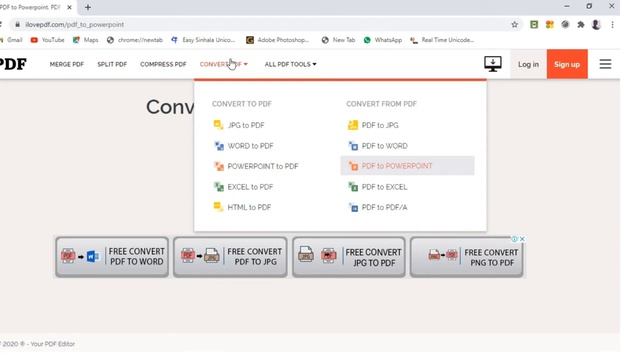Open the WhatsApp bookmark
This screenshot has width=640, height=360.
[382, 40]
